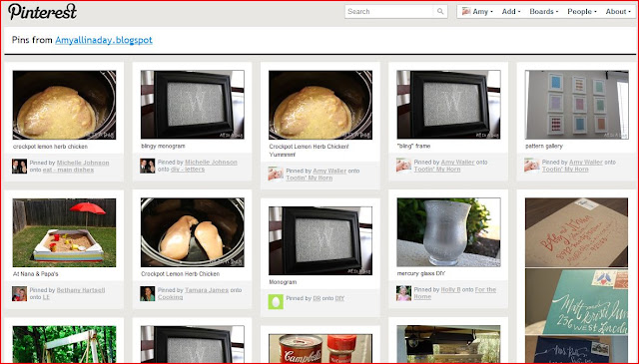Open Amy Waller link on Yummmm pin

pos(329,171)
